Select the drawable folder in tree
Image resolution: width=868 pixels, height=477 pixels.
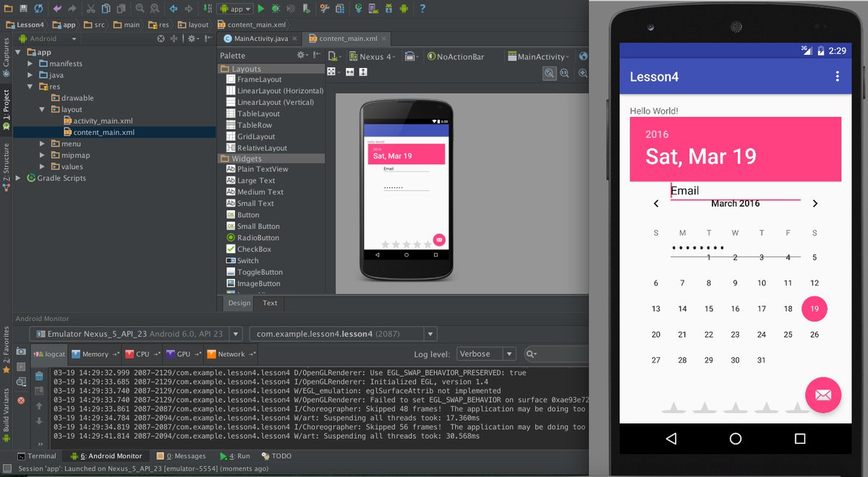[x=72, y=98]
